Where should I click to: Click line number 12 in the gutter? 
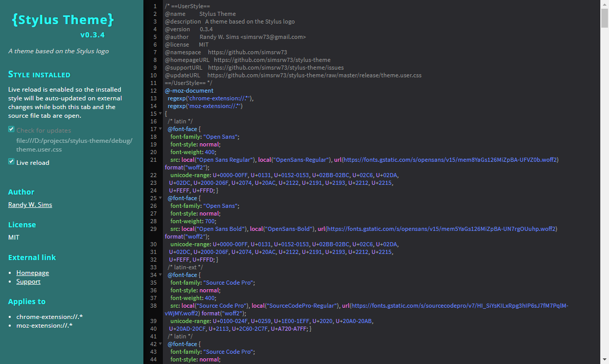(154, 91)
